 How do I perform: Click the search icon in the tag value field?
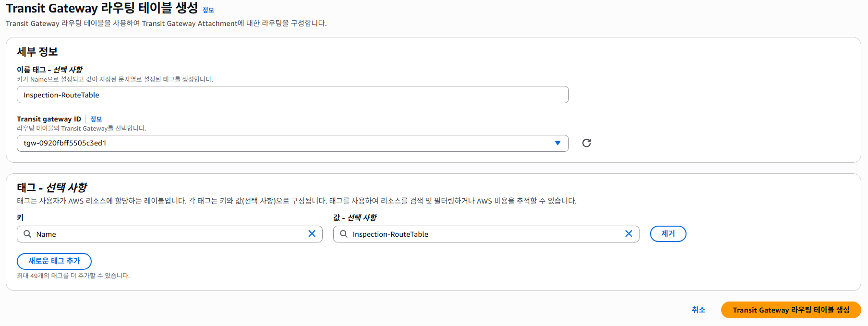344,234
